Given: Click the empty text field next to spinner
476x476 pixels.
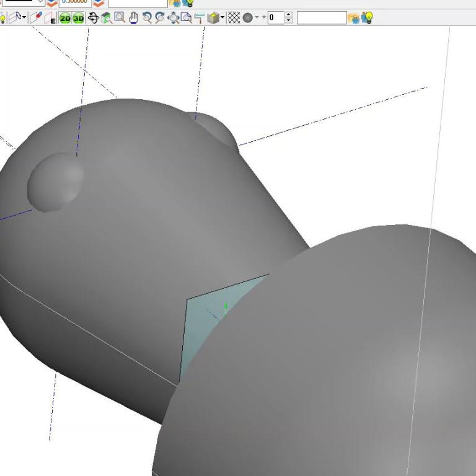Looking at the screenshot, I should click(x=321, y=18).
